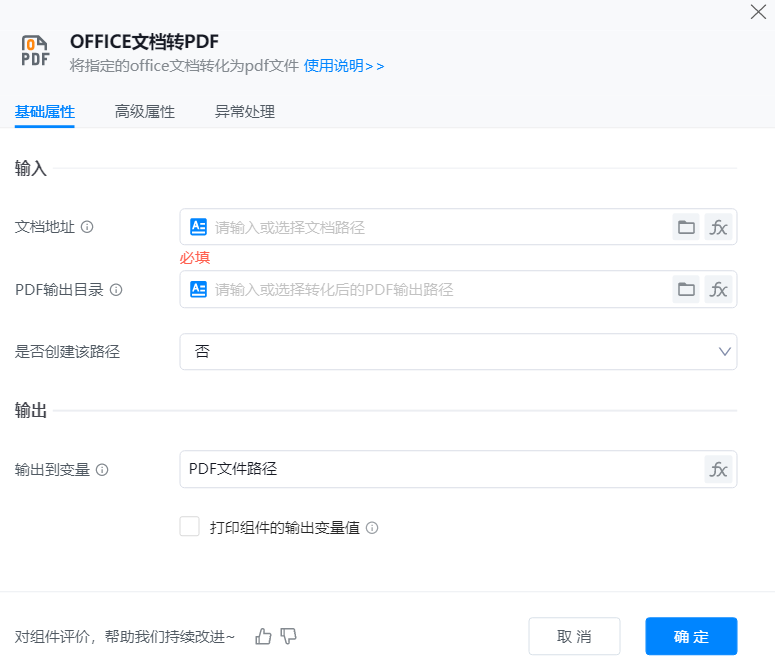Switch to 高级属性 tab
This screenshot has width=775, height=664.
145,112
